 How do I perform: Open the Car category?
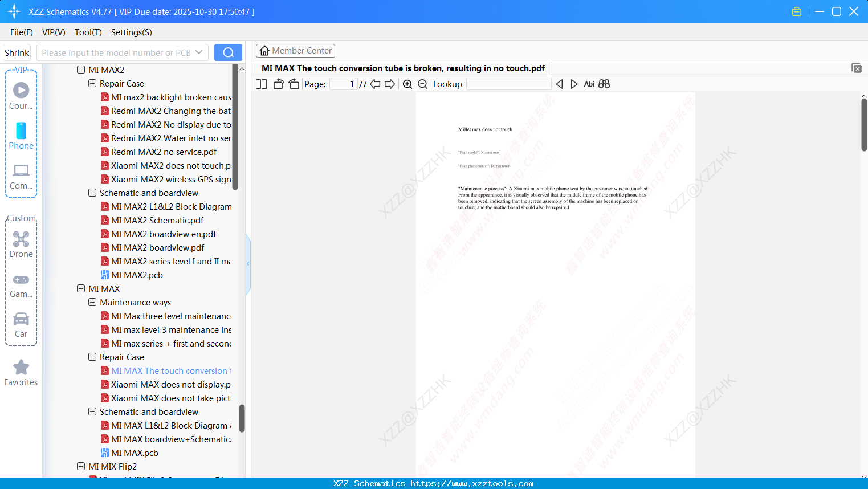click(x=21, y=325)
